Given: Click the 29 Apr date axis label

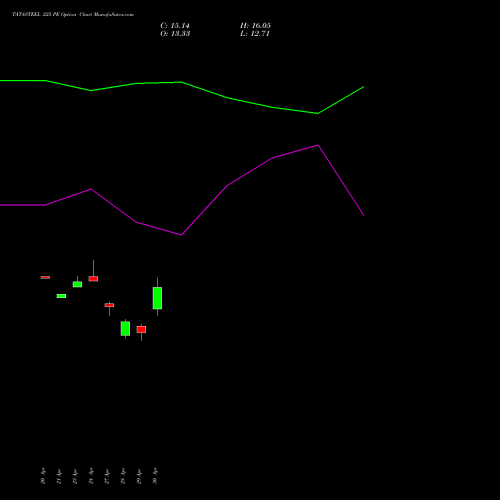Looking at the screenshot, I should 139,476.
